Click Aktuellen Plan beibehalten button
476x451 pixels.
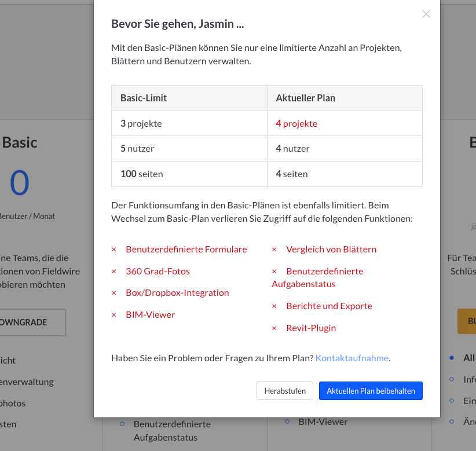[371, 391]
